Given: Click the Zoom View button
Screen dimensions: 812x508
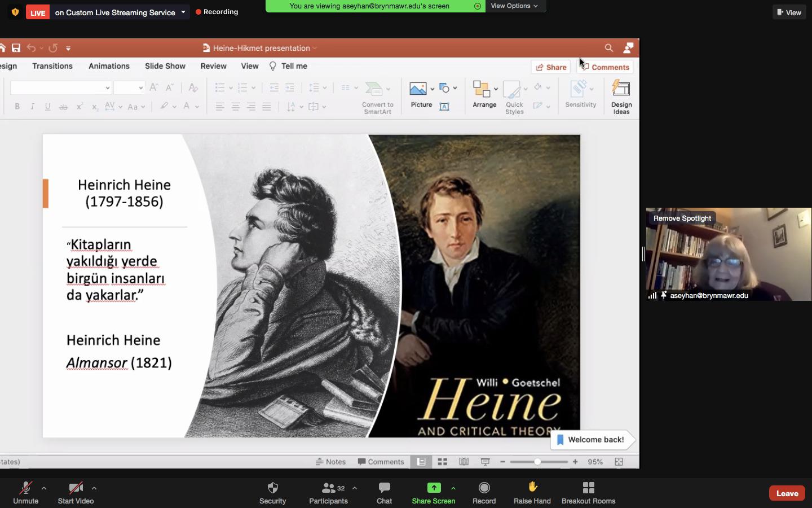Looking at the screenshot, I should [x=789, y=12].
